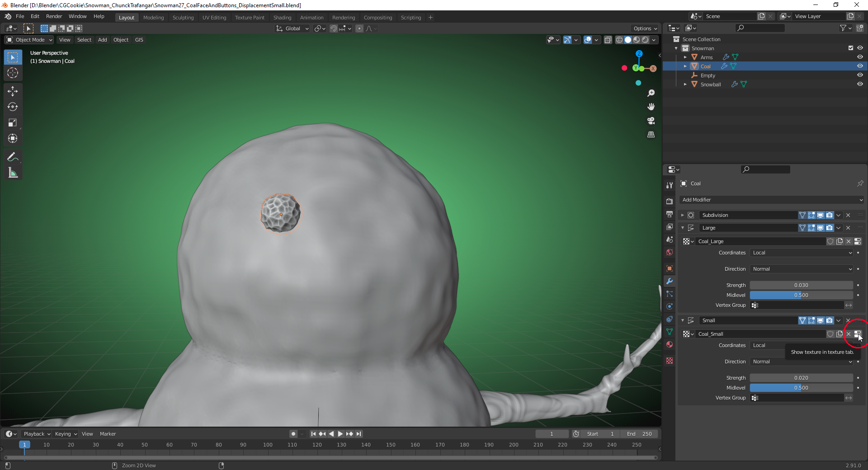
Task: Open the Object Mode dropdown
Action: click(x=29, y=40)
